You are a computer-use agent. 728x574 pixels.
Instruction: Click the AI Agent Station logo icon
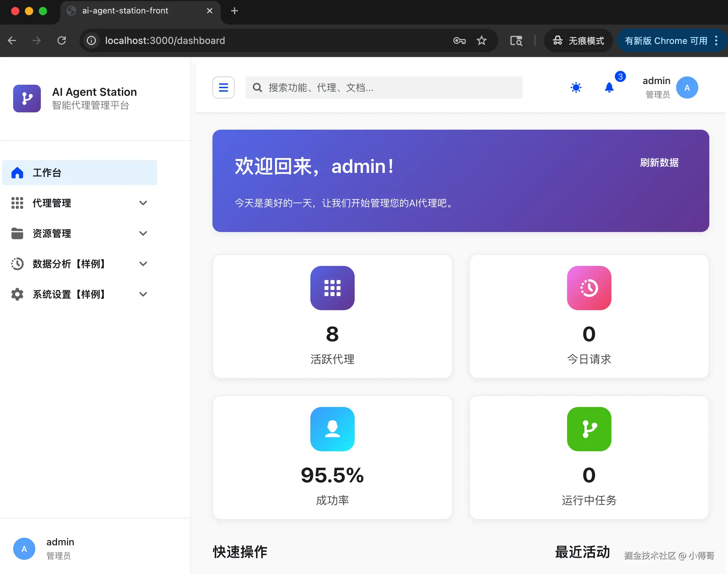tap(27, 99)
